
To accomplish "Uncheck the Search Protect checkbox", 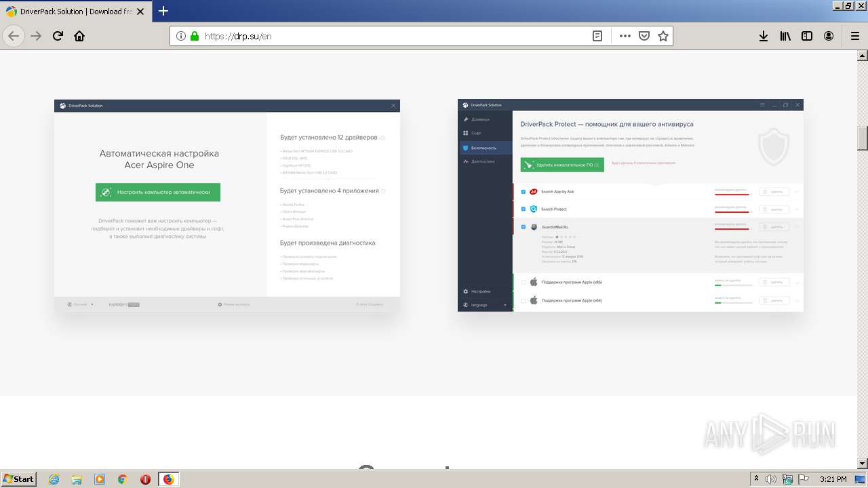I will coord(524,209).
